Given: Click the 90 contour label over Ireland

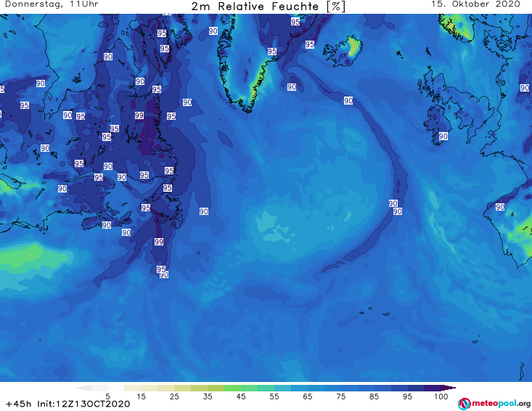Looking at the screenshot, I should tap(443, 137).
